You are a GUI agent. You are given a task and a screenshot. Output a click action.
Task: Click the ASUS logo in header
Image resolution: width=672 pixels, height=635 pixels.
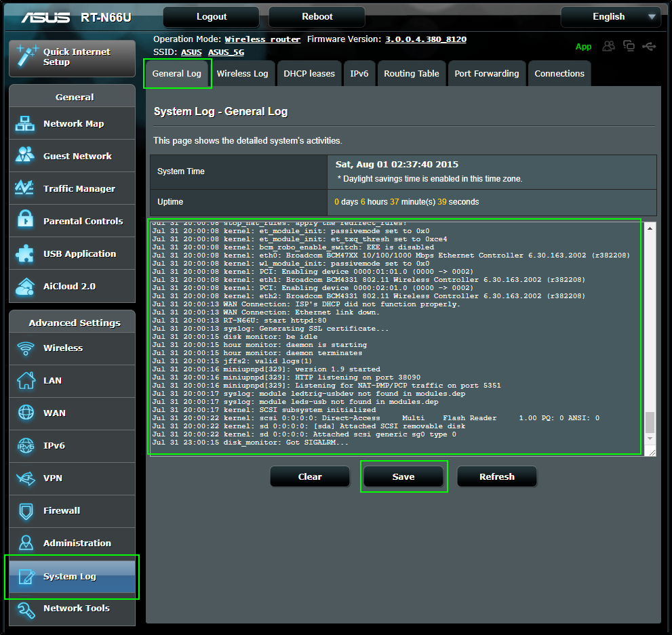(x=45, y=17)
